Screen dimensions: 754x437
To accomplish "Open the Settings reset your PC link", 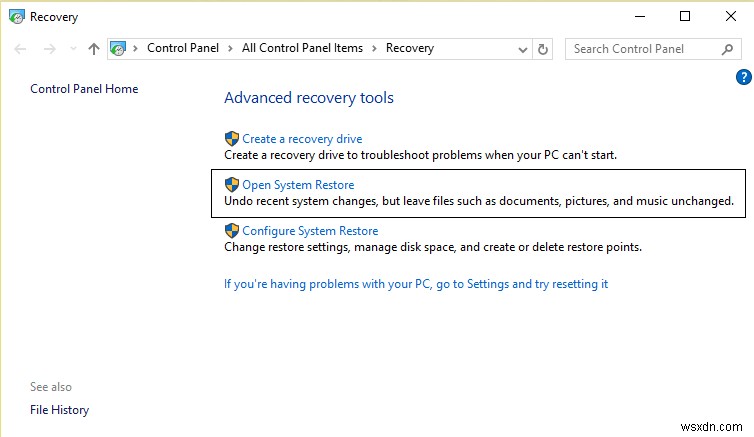I will 416,284.
